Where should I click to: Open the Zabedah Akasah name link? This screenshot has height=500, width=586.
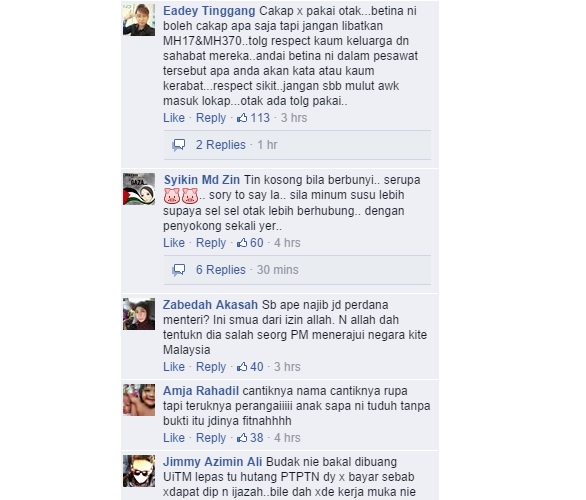(x=210, y=305)
